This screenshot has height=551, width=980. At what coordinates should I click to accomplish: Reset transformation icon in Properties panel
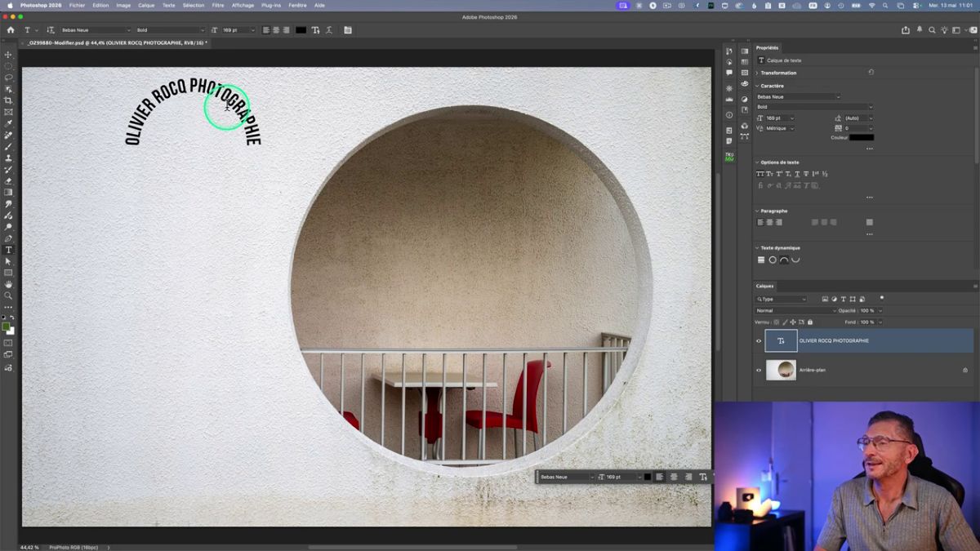tap(871, 73)
